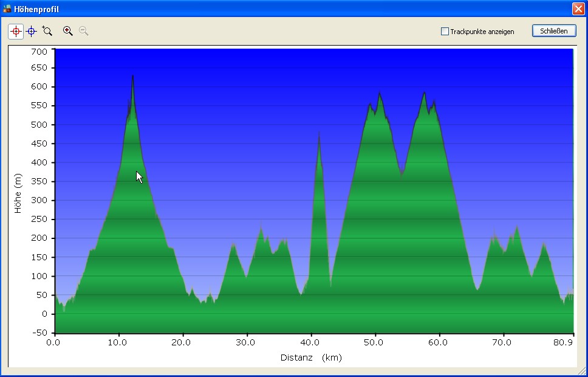
Task: Click the peak top near 58 km
Action: [x=425, y=93]
